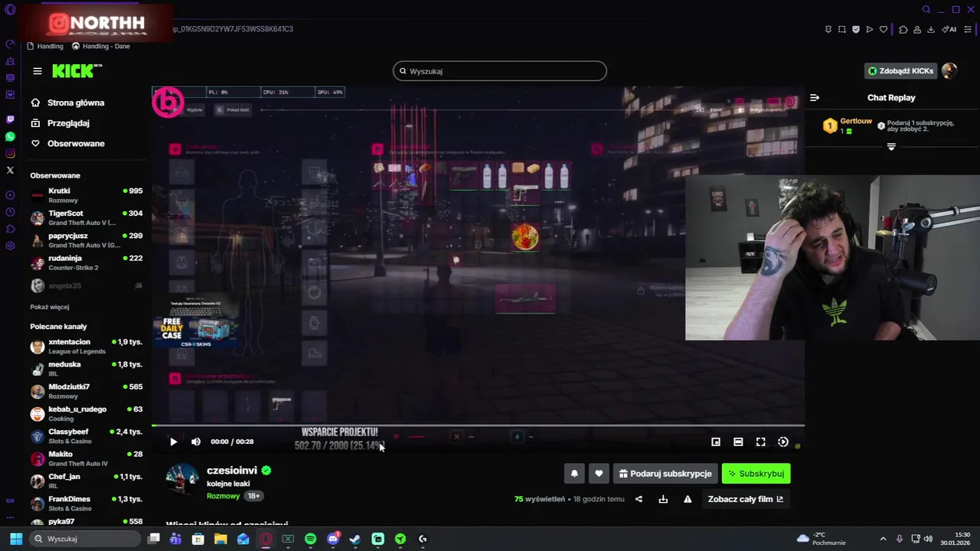Open czesioinvi channel name link
Image resolution: width=980 pixels, height=551 pixels.
click(x=232, y=471)
